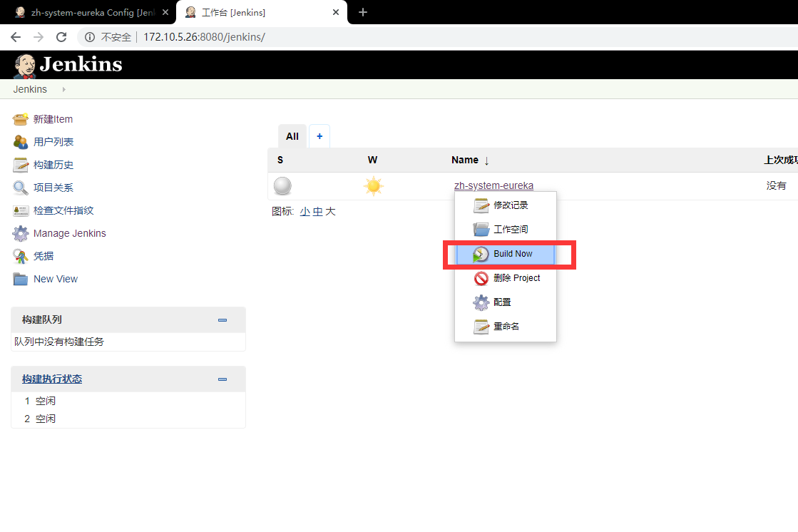Click the Manage Jenkins gear icon
Image resolution: width=798 pixels, height=532 pixels.
pyautogui.click(x=21, y=233)
